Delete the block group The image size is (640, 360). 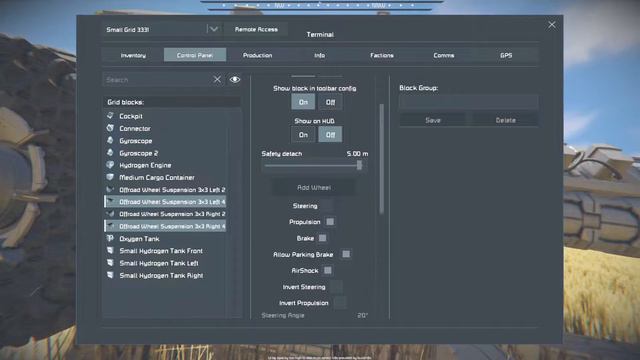click(x=505, y=120)
